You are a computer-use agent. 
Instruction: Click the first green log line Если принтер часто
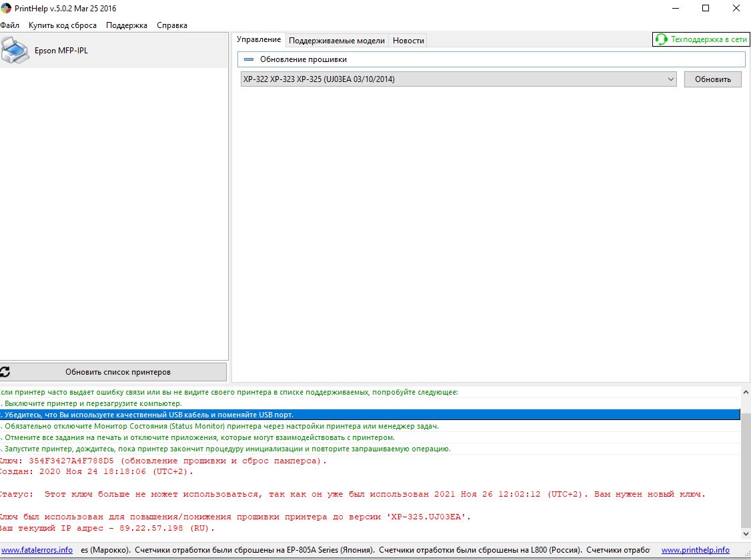point(369,392)
